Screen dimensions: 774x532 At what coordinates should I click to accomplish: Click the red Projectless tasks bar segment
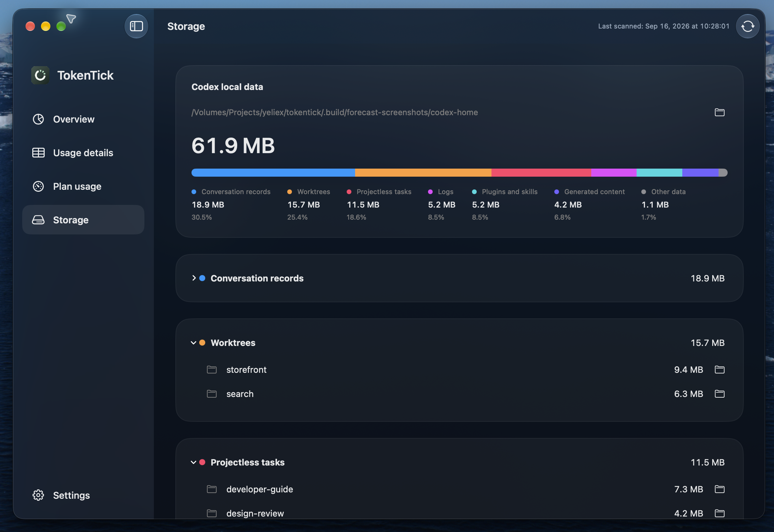541,173
